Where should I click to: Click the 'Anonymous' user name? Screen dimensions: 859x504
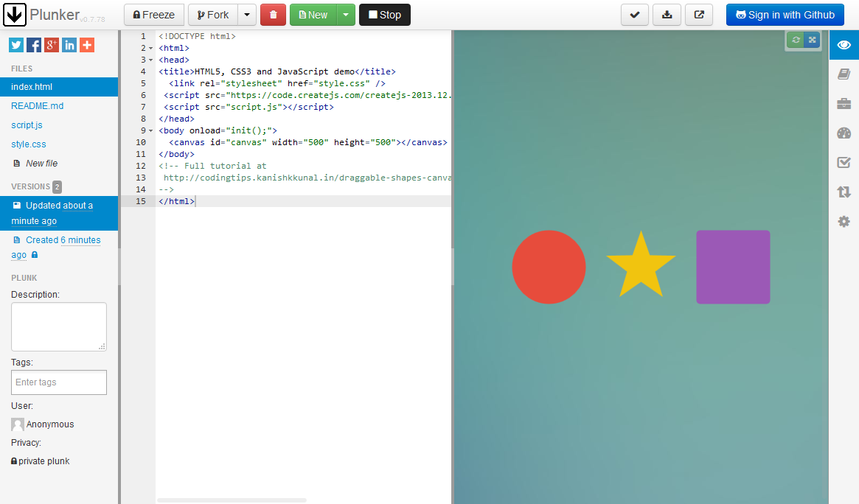coord(50,424)
